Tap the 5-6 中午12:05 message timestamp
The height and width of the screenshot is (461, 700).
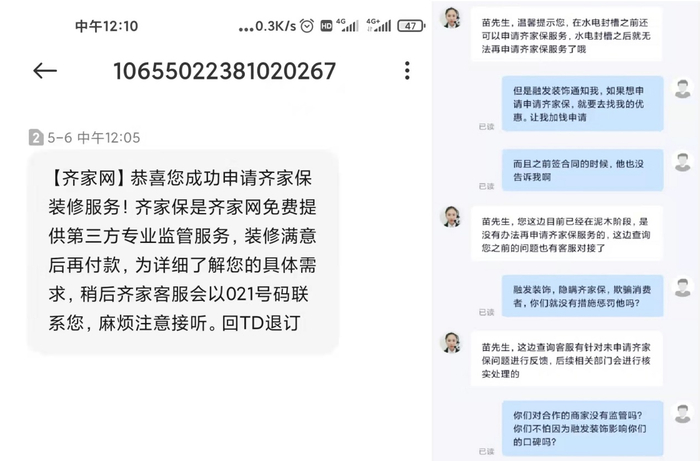[94, 137]
